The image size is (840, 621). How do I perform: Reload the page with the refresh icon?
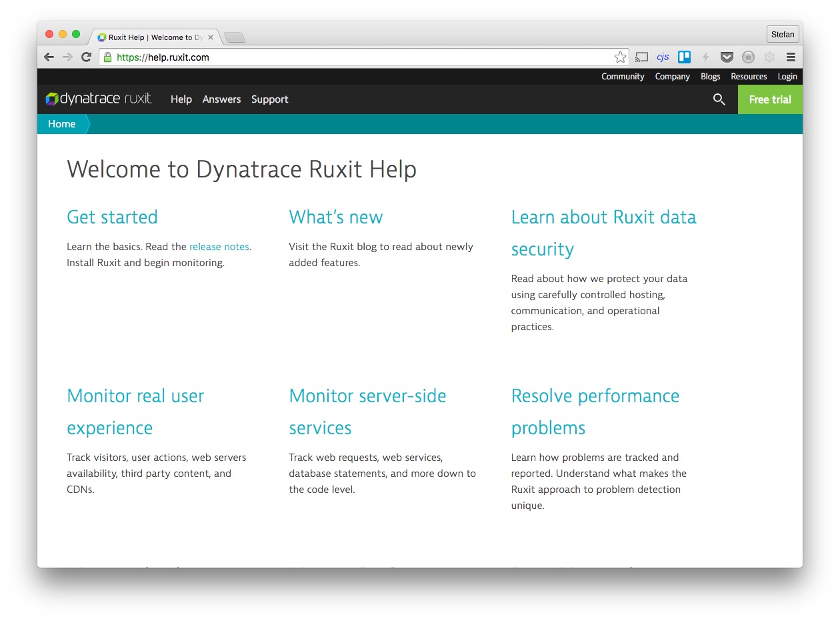86,57
